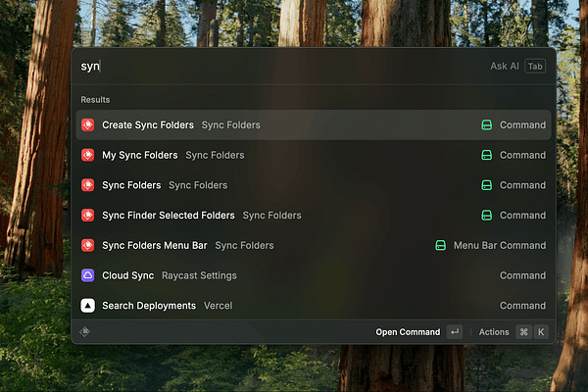Click the Create Sync Folders red icon
This screenshot has height=392, width=588.
pos(88,124)
